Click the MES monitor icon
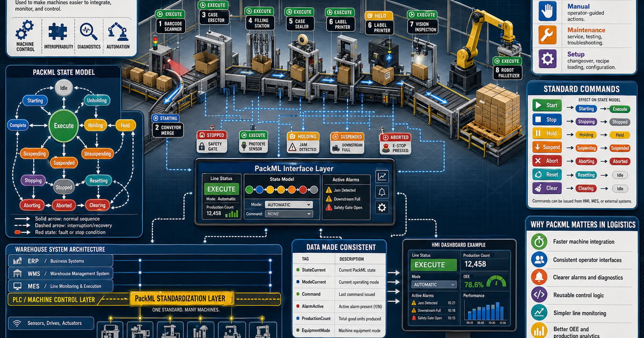The image size is (644, 338). click(17, 286)
